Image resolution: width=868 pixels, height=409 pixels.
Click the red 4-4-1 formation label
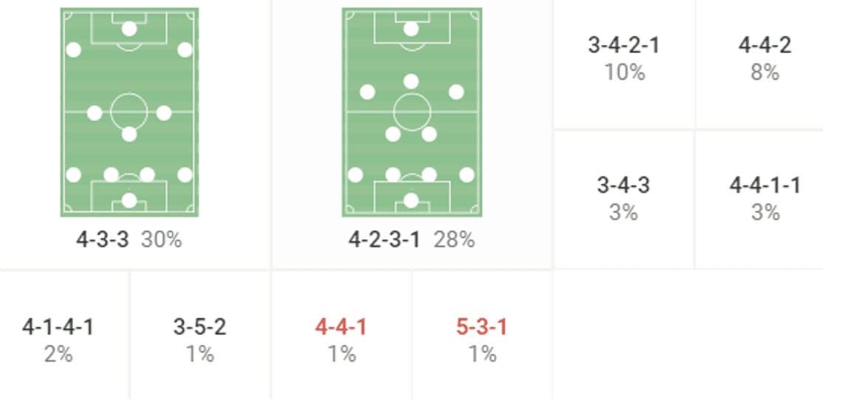[341, 326]
